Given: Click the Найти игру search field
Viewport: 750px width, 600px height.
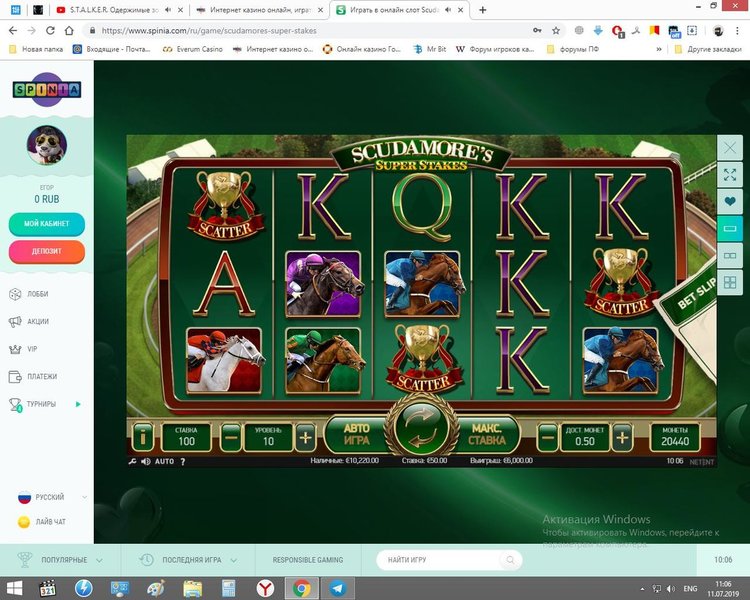Looking at the screenshot, I should coord(448,560).
